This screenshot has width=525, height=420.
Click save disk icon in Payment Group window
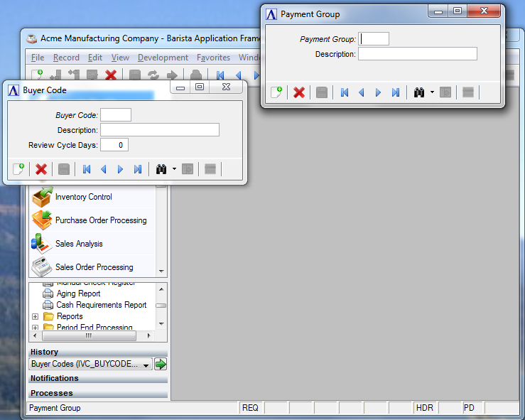coord(321,92)
